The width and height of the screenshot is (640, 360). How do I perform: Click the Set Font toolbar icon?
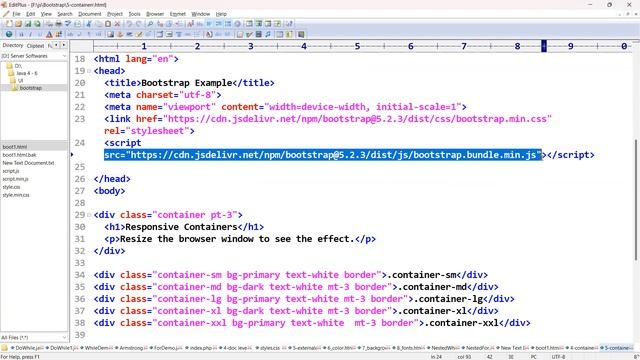pyautogui.click(x=190, y=24)
